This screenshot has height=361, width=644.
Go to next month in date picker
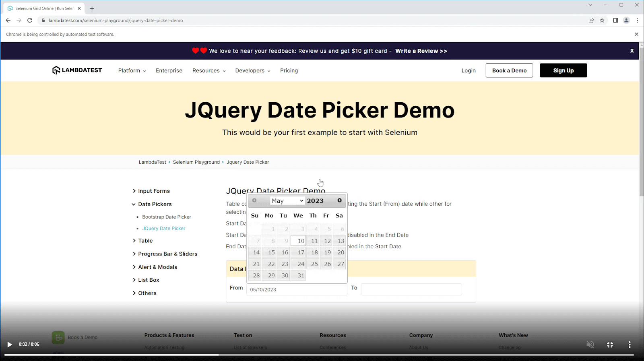point(340,200)
